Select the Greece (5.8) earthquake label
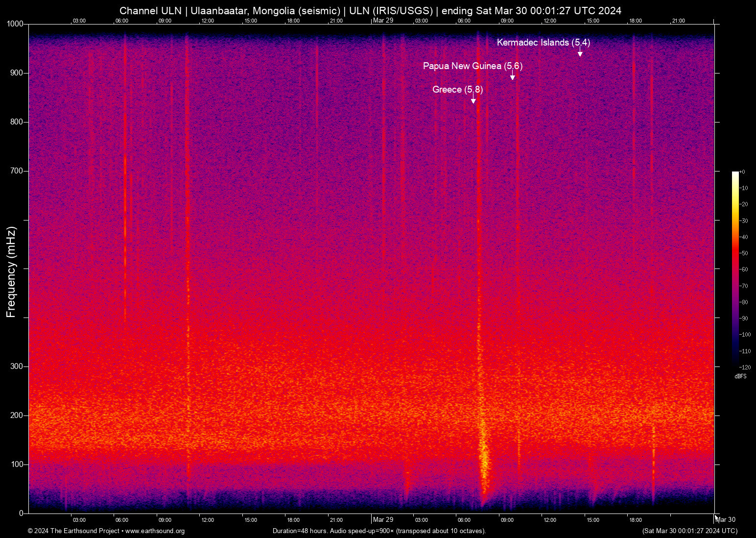Screen dimensions: 756x538 [x=457, y=90]
